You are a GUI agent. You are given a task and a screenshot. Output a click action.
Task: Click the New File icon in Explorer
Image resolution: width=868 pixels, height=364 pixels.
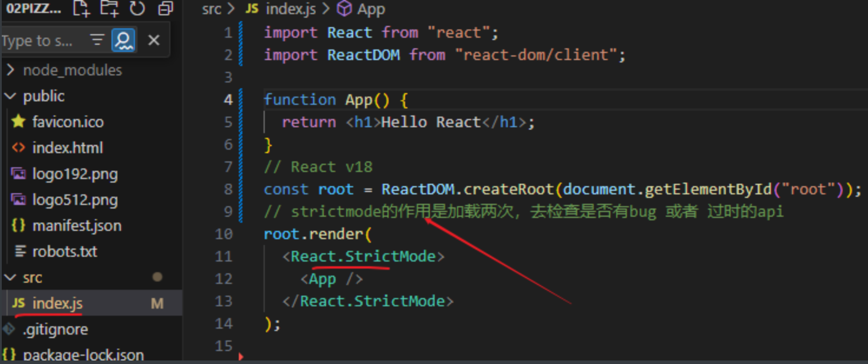pyautogui.click(x=81, y=8)
